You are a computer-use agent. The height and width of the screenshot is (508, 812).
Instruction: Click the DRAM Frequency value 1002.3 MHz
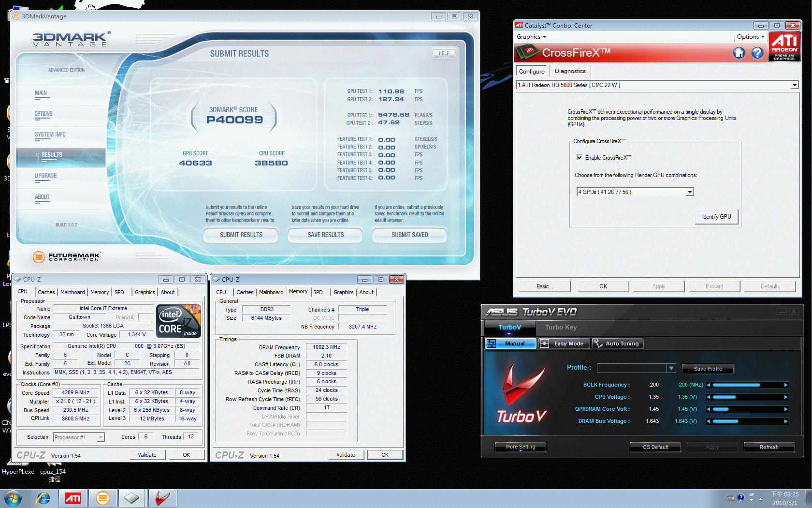coord(326,347)
